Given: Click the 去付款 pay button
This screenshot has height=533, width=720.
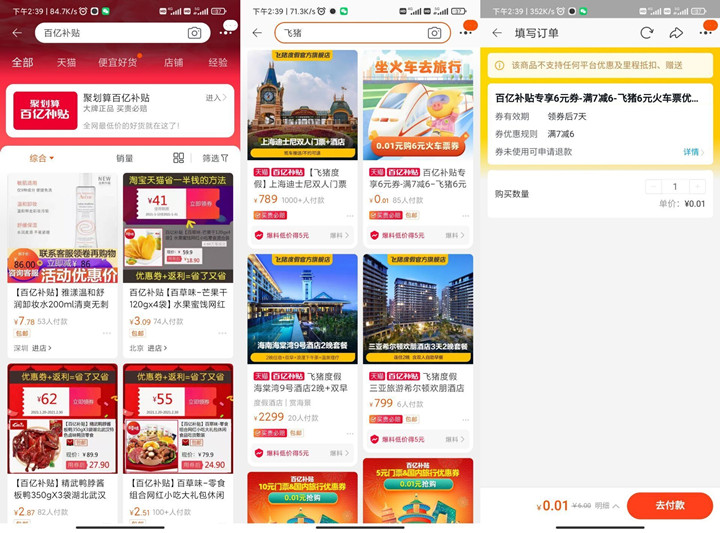Looking at the screenshot, I should pyautogui.click(x=669, y=505).
